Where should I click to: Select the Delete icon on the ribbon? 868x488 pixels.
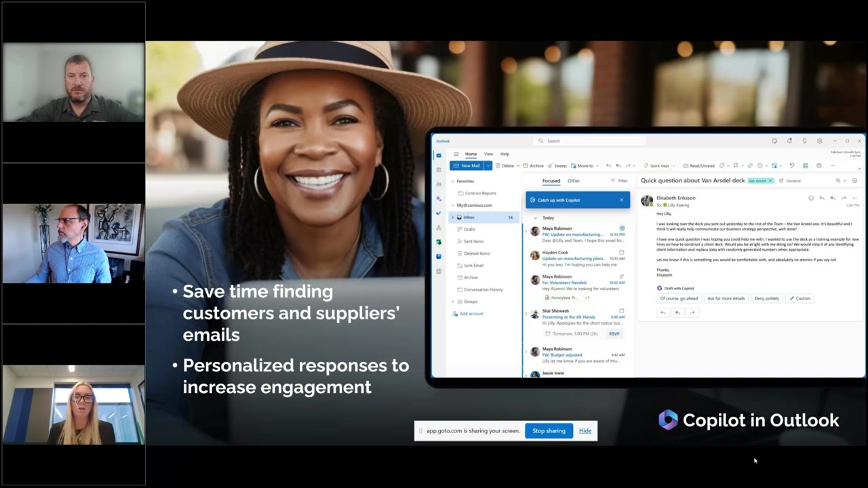[x=498, y=165]
